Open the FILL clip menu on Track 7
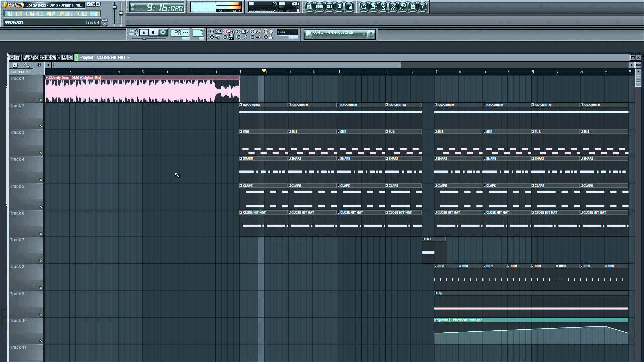 [x=424, y=239]
